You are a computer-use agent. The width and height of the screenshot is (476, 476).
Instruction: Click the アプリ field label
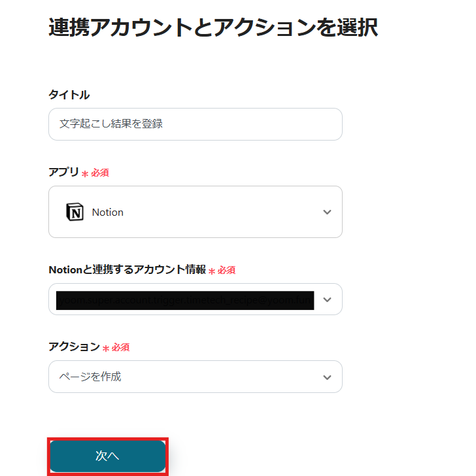[63, 172]
